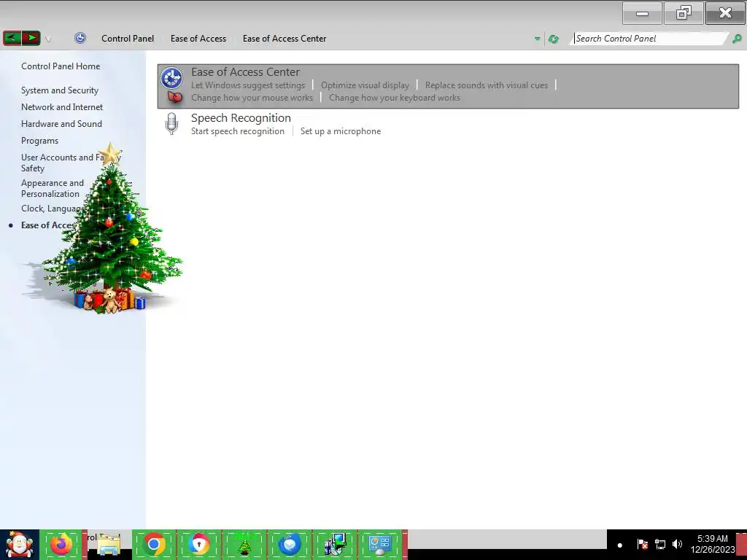
Task: Open the Santa Start button
Action: point(20,545)
